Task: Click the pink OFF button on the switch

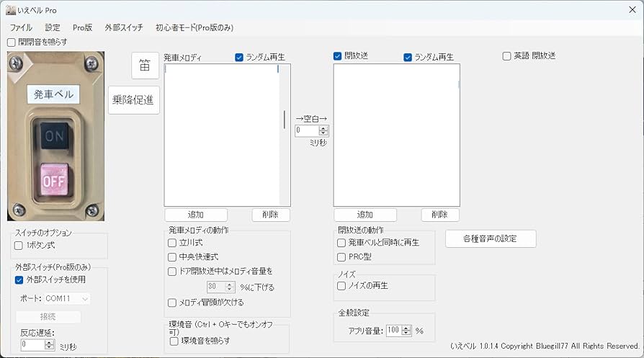Action: 54,180
